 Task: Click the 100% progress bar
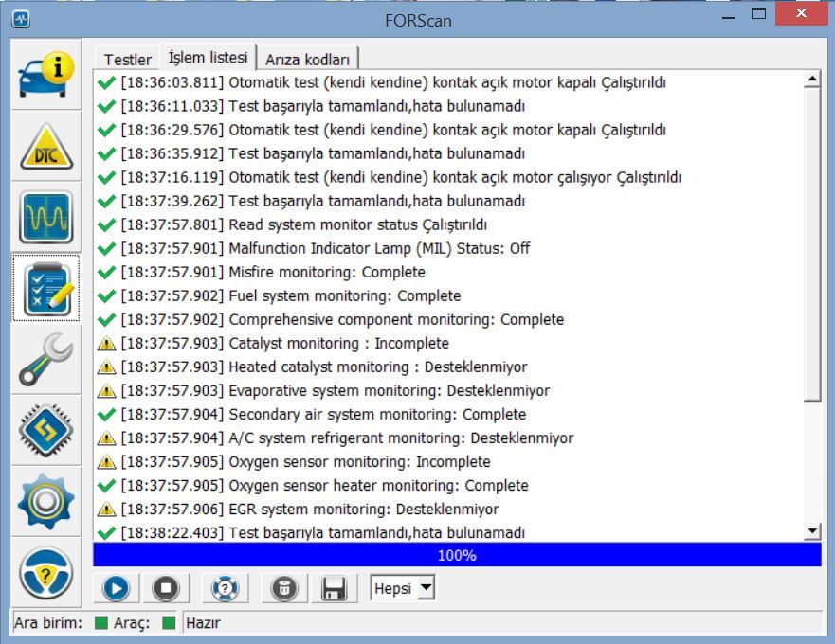point(457,555)
